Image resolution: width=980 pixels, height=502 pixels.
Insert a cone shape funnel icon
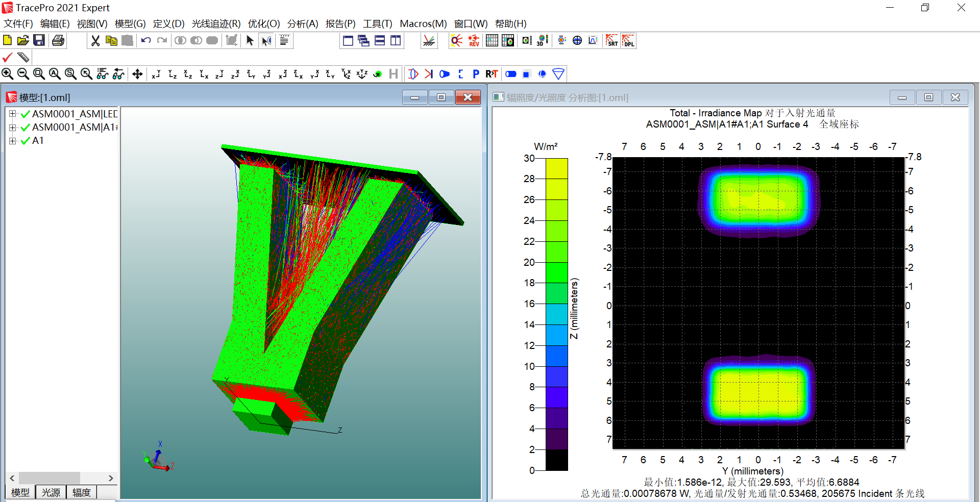pos(558,74)
